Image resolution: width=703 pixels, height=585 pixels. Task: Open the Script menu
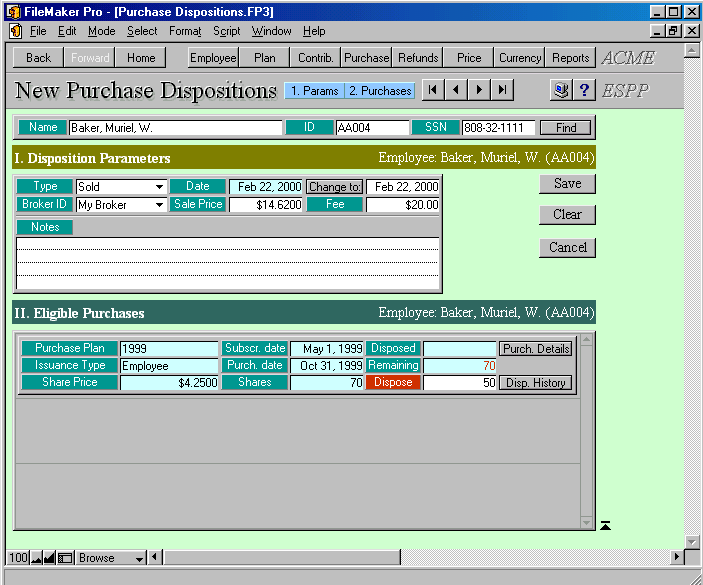coord(226,31)
